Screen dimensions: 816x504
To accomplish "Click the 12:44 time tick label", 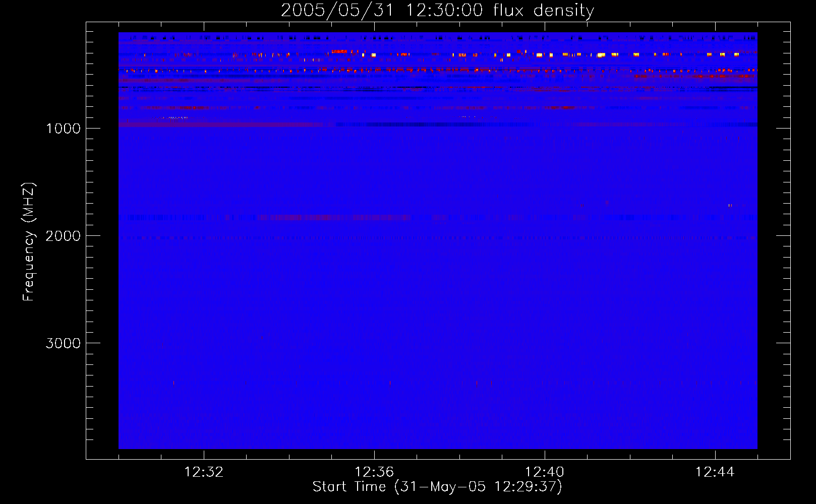I will point(715,472).
